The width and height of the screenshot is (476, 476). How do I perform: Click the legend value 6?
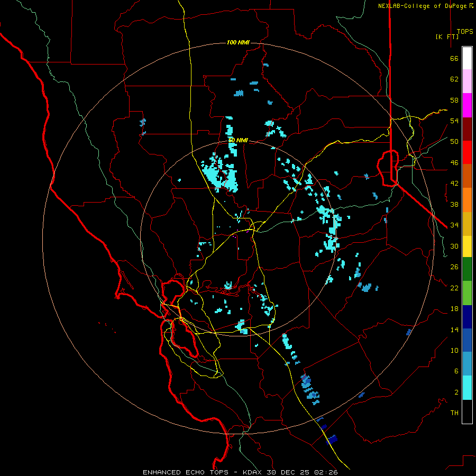pyautogui.click(x=456, y=371)
